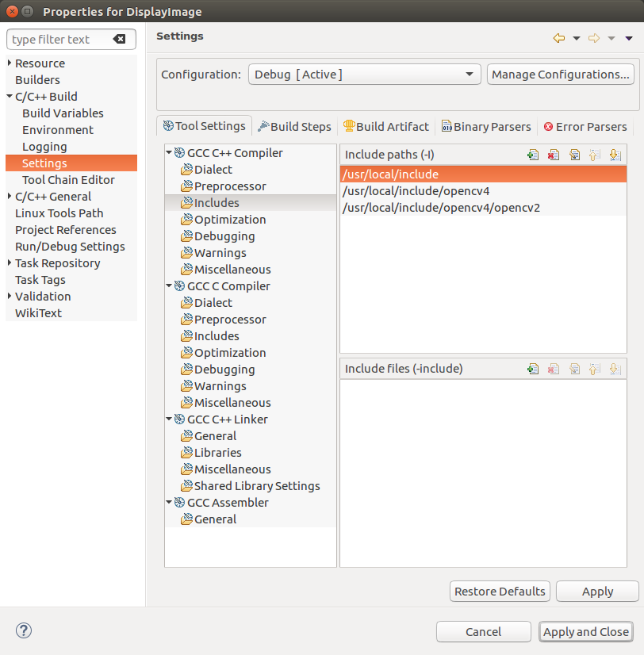
Task: Click Restore Defaults button
Action: pyautogui.click(x=500, y=592)
